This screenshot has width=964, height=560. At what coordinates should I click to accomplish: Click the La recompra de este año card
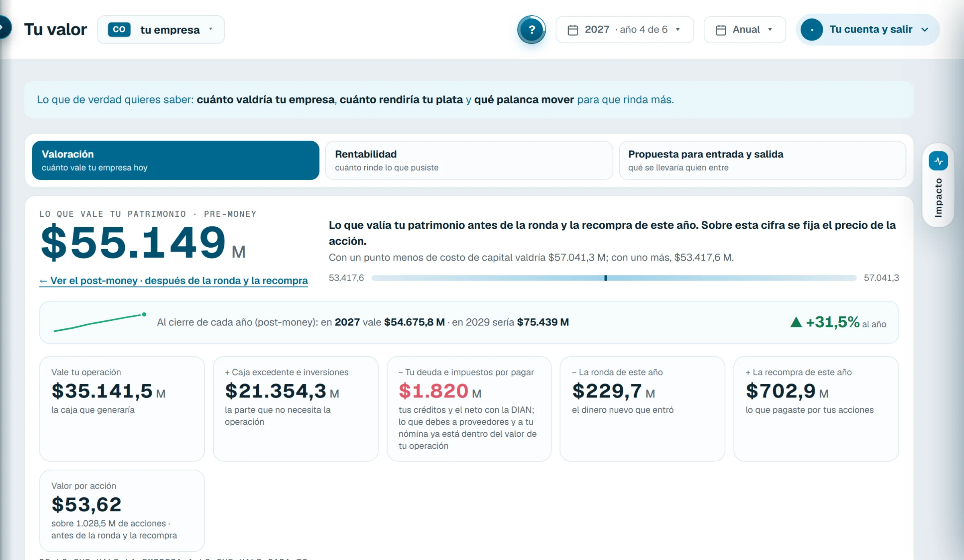pos(816,409)
